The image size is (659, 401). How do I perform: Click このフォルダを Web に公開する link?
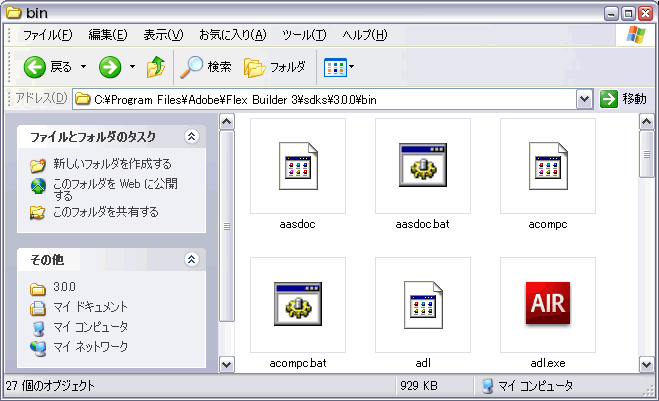115,190
